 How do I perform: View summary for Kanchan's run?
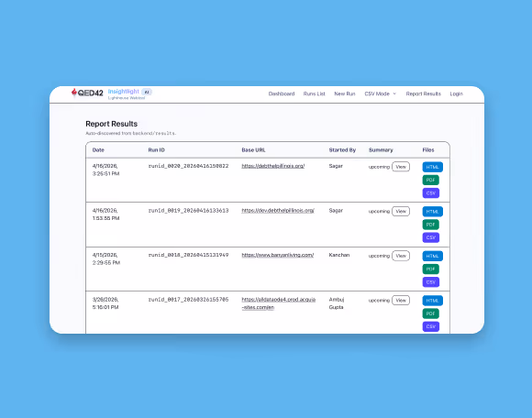pyautogui.click(x=401, y=256)
